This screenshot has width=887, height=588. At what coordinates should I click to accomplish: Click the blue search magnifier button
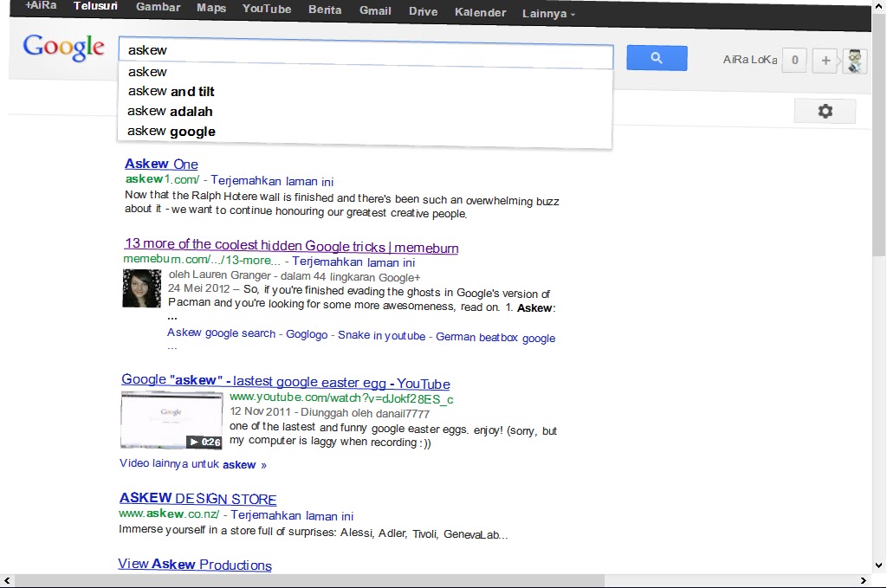pyautogui.click(x=657, y=58)
